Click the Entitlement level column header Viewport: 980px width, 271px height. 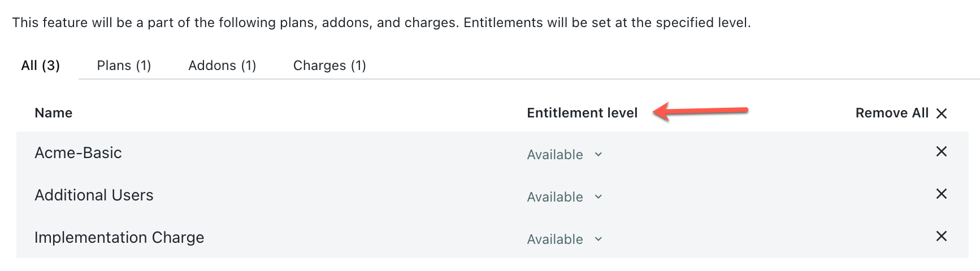pos(582,113)
